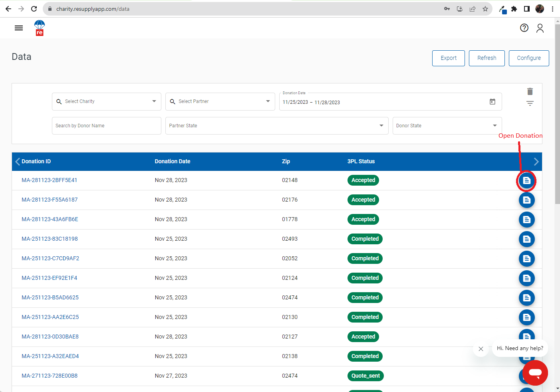Toggle the filter list icon
Screen dimensions: 560x392
click(x=530, y=103)
